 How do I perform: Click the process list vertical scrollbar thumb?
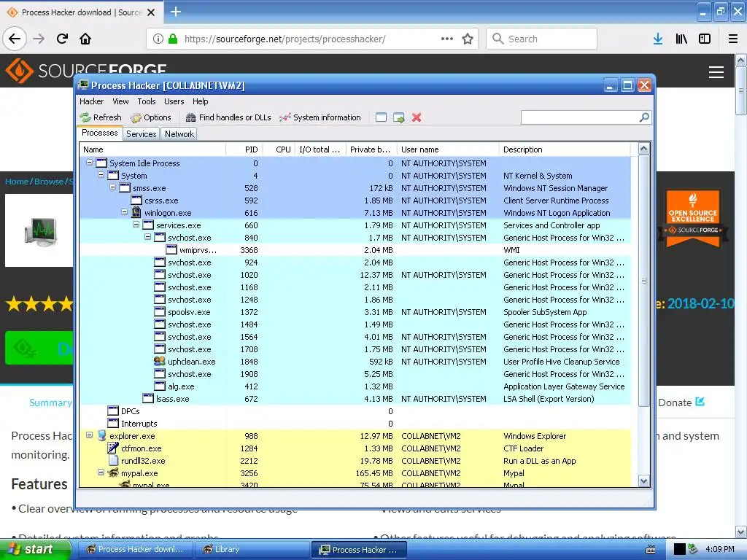pos(643,281)
